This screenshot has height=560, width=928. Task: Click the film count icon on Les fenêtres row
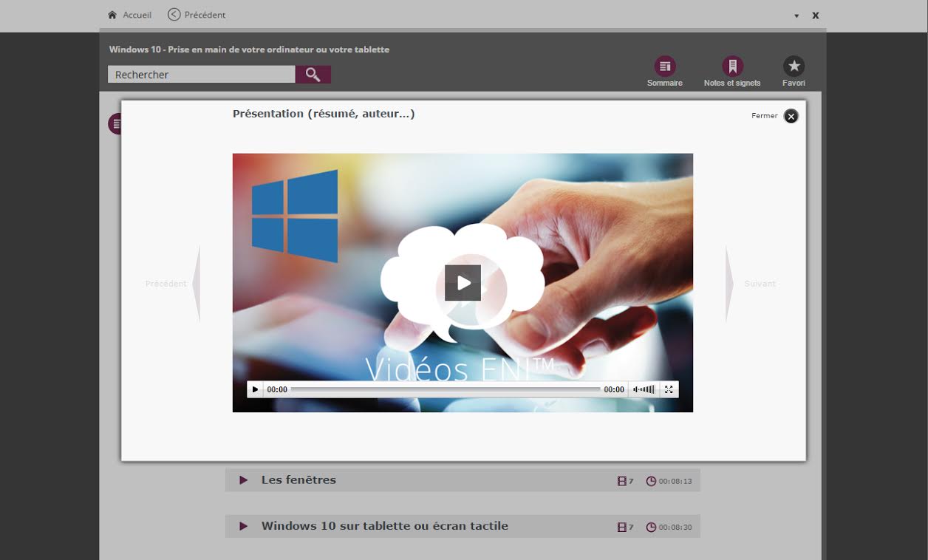[x=622, y=482]
